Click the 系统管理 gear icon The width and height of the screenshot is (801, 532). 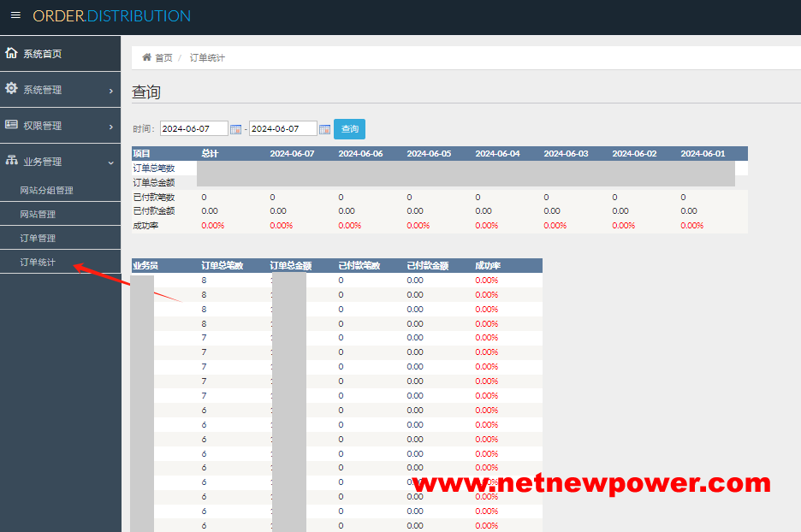pos(11,89)
